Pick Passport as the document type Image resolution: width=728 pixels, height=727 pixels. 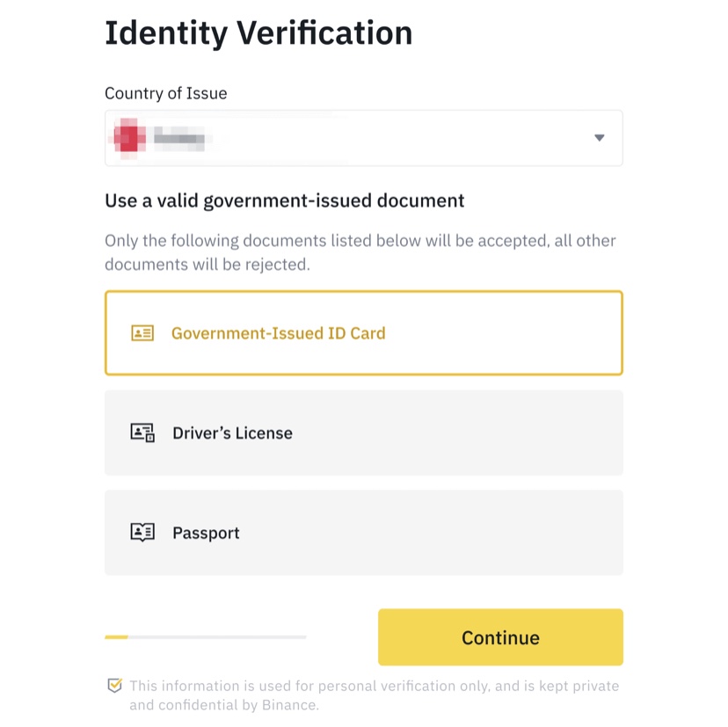point(206,533)
